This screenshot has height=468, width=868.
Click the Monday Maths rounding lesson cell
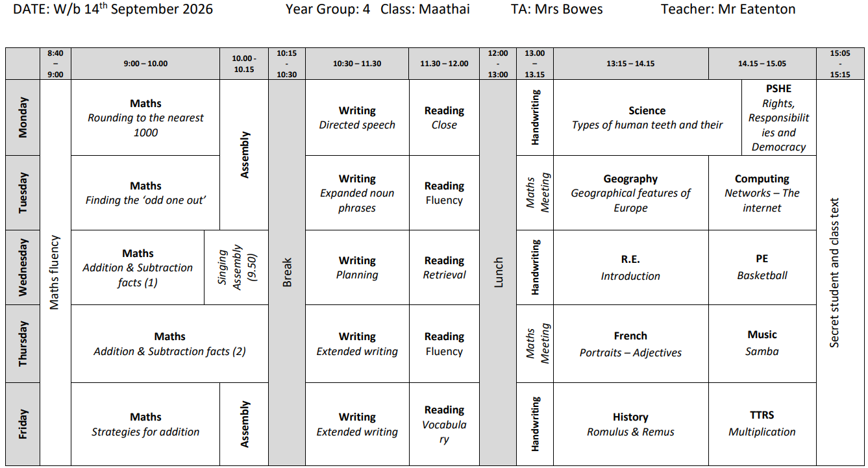click(x=145, y=117)
